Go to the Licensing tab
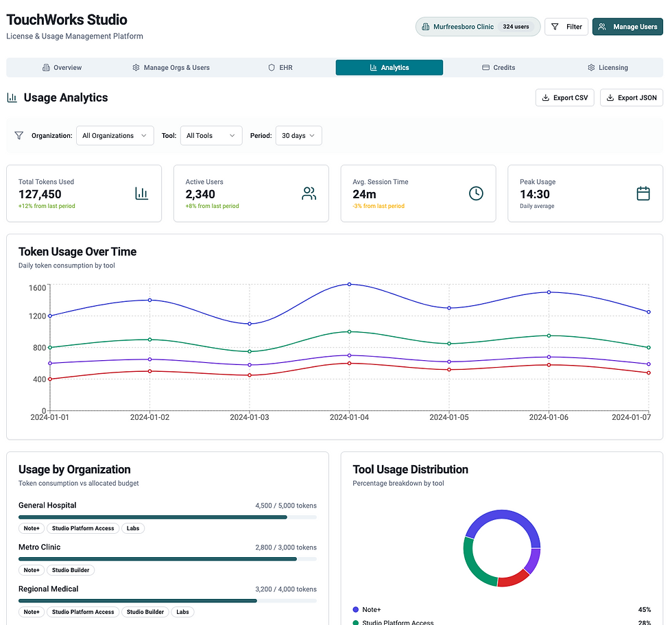This screenshot has height=625, width=672. pos(608,67)
